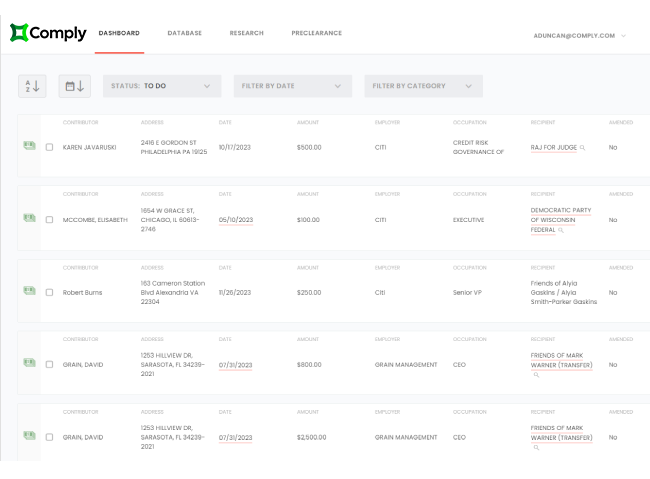Click search icon under $2,500.00 Warner recipient
Screen dimensions: 650x479
click(536, 447)
